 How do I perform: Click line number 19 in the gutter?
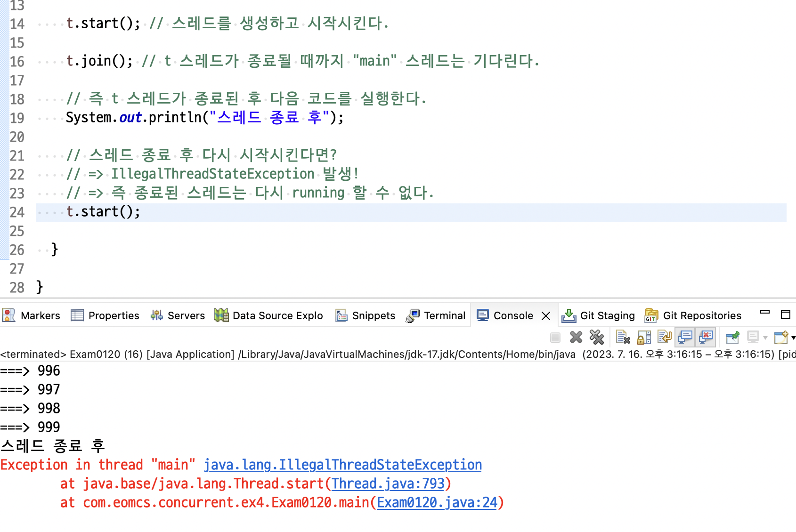17,118
